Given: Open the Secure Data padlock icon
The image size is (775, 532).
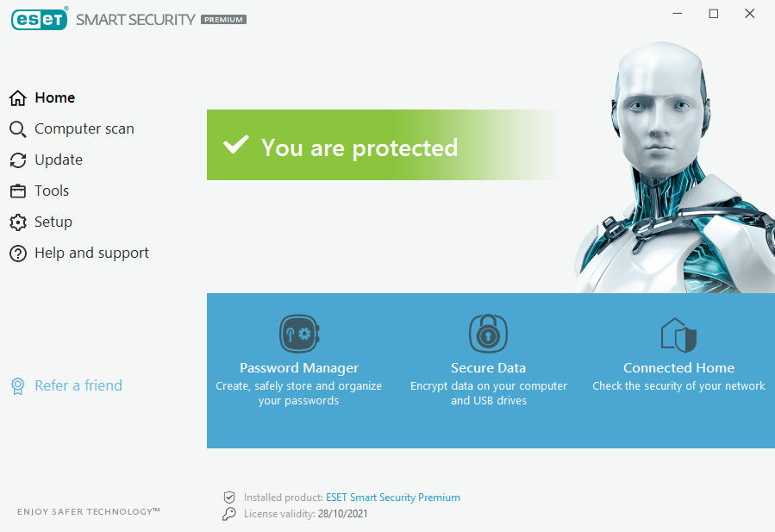Looking at the screenshot, I should (x=488, y=333).
